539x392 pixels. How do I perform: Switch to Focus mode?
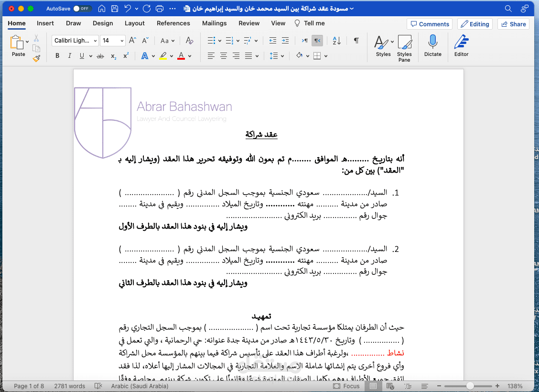(346, 386)
